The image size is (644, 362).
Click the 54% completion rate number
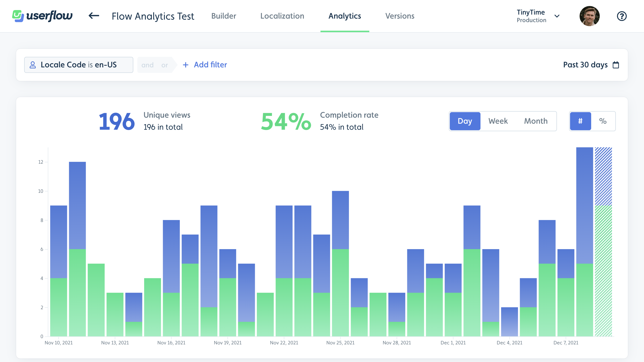286,122
